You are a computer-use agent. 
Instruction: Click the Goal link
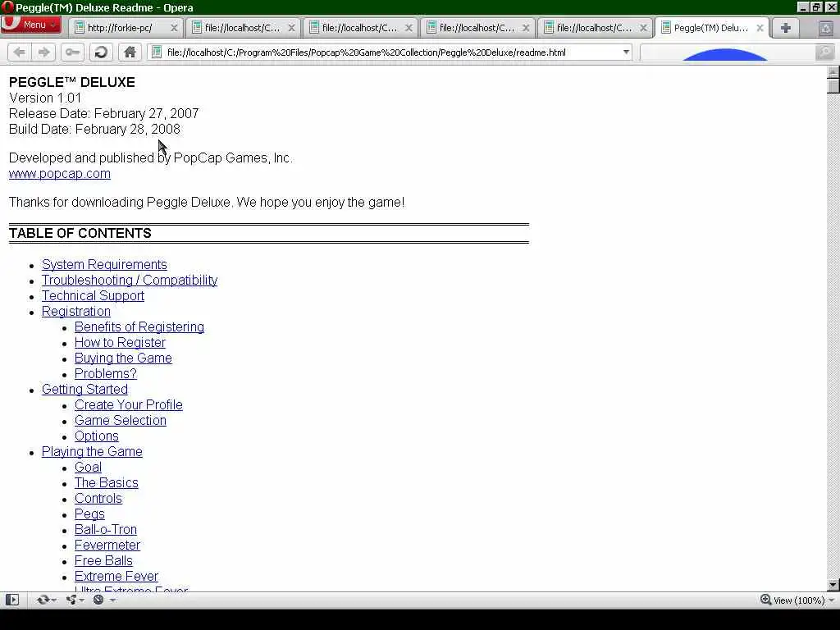click(x=88, y=467)
